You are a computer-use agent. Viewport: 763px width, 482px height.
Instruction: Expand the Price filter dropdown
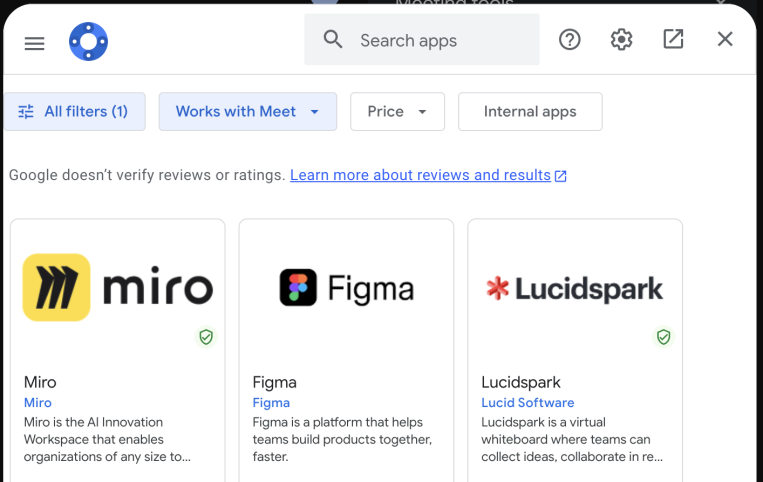tap(398, 111)
